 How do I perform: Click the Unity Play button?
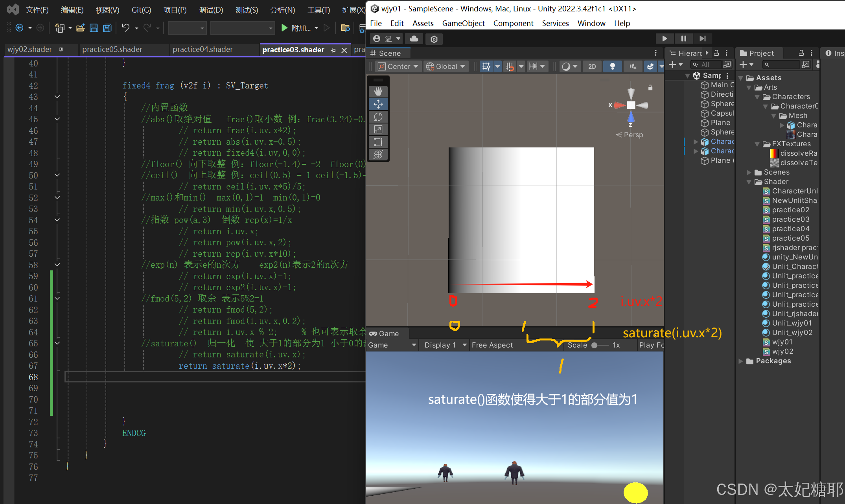click(665, 39)
